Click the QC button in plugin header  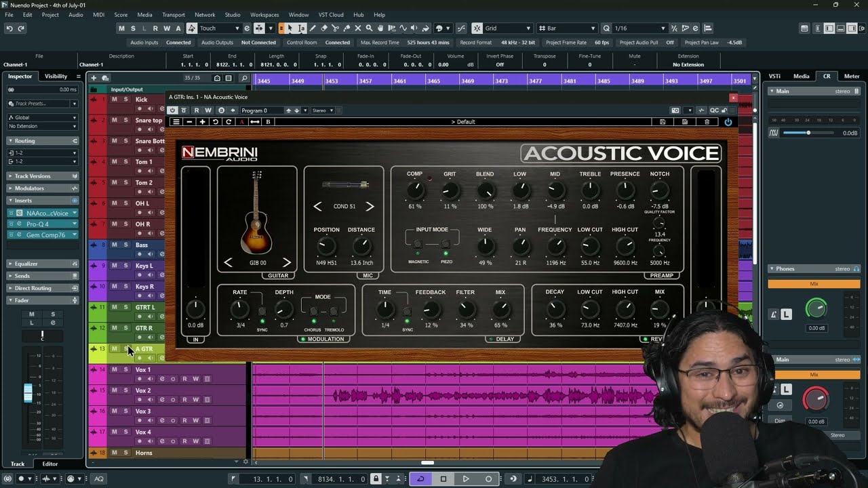714,110
